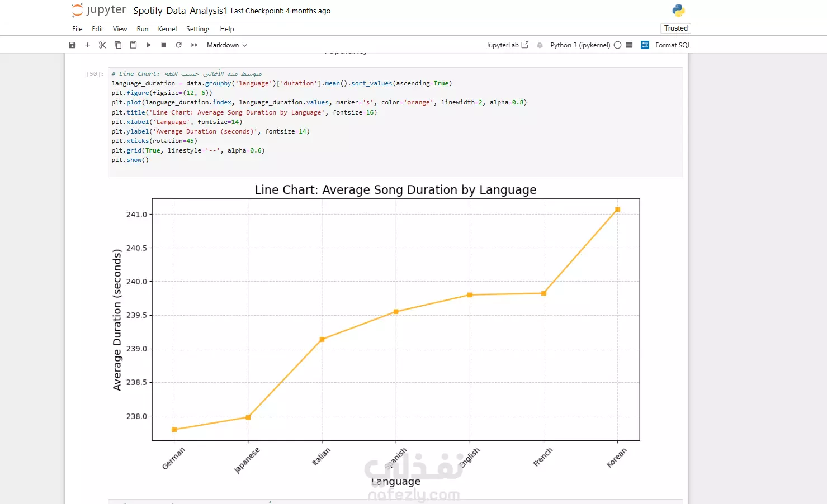Open the Kernel menu
This screenshot has width=827, height=504.
167,29
